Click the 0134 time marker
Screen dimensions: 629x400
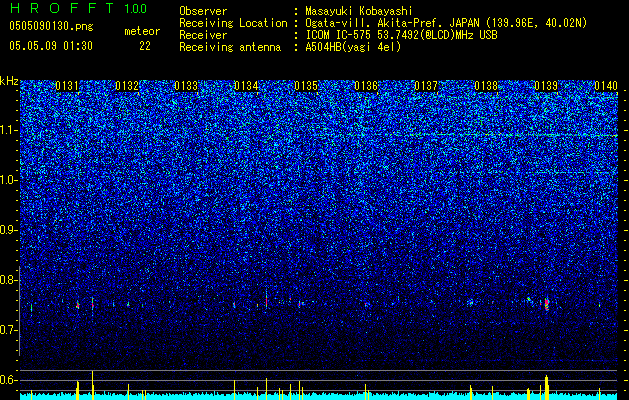[246, 86]
